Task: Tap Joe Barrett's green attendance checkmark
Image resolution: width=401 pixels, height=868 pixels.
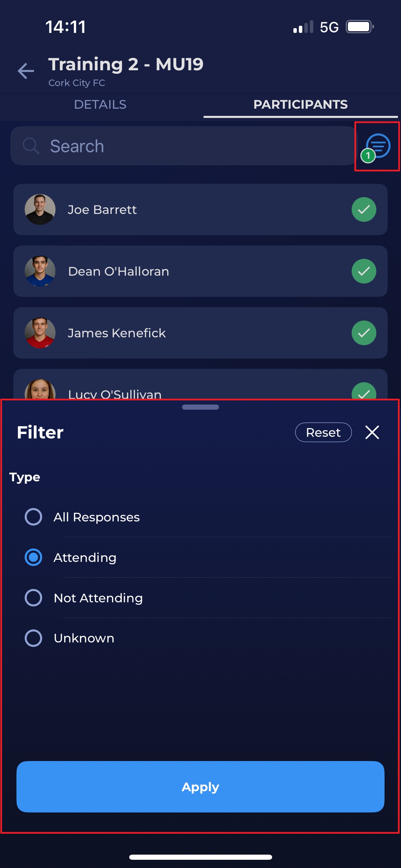Action: click(364, 209)
